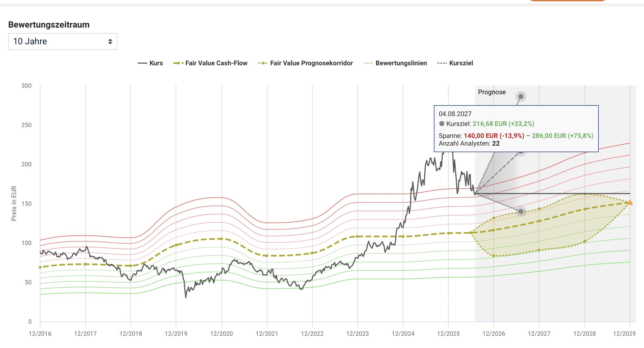Click the dashed Kursziel line icon in legend
The image size is (644, 348).
click(442, 63)
